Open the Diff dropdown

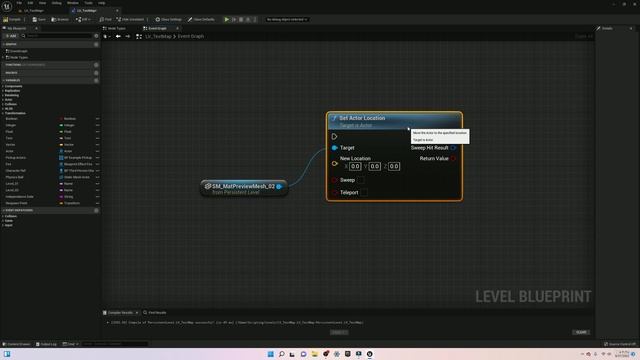(x=83, y=19)
